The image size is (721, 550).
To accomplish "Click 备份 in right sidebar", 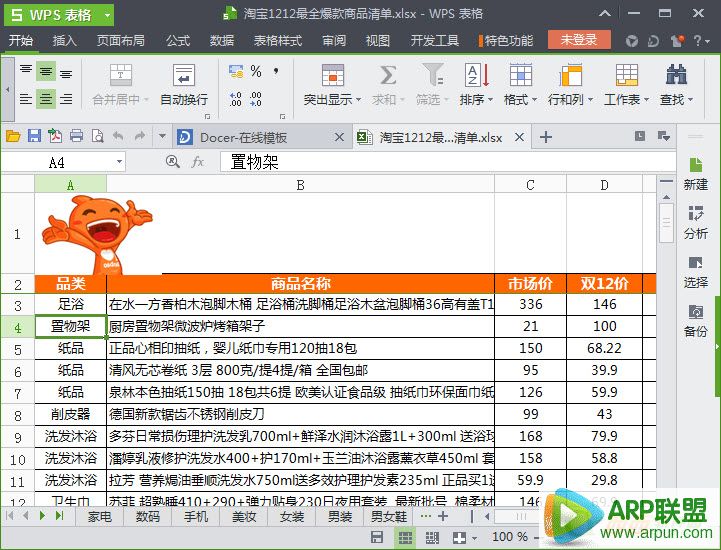I will (x=695, y=321).
